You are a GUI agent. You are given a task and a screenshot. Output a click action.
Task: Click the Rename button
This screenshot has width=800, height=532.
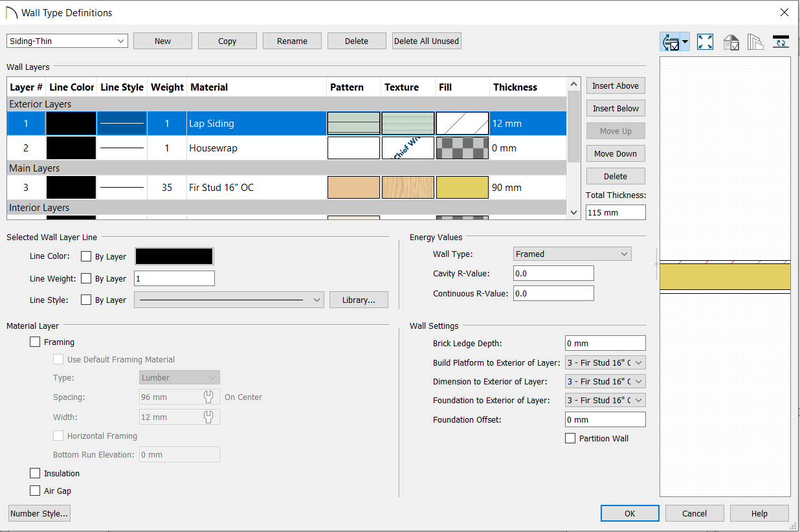pos(292,41)
